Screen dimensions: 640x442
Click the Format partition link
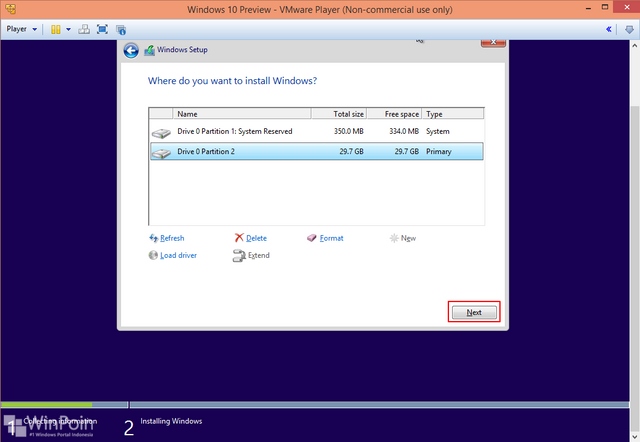[x=331, y=238]
